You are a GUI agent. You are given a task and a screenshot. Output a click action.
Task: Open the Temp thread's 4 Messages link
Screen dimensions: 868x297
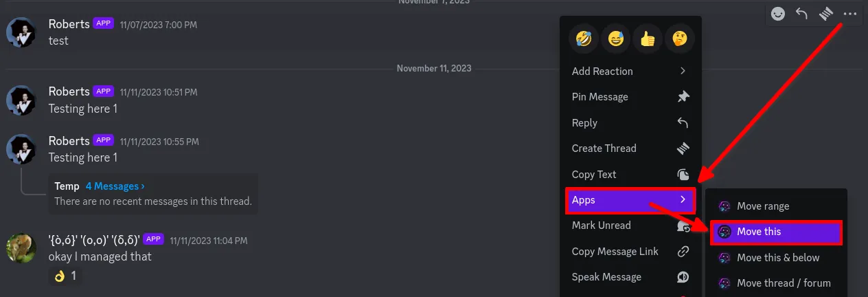pyautogui.click(x=115, y=186)
